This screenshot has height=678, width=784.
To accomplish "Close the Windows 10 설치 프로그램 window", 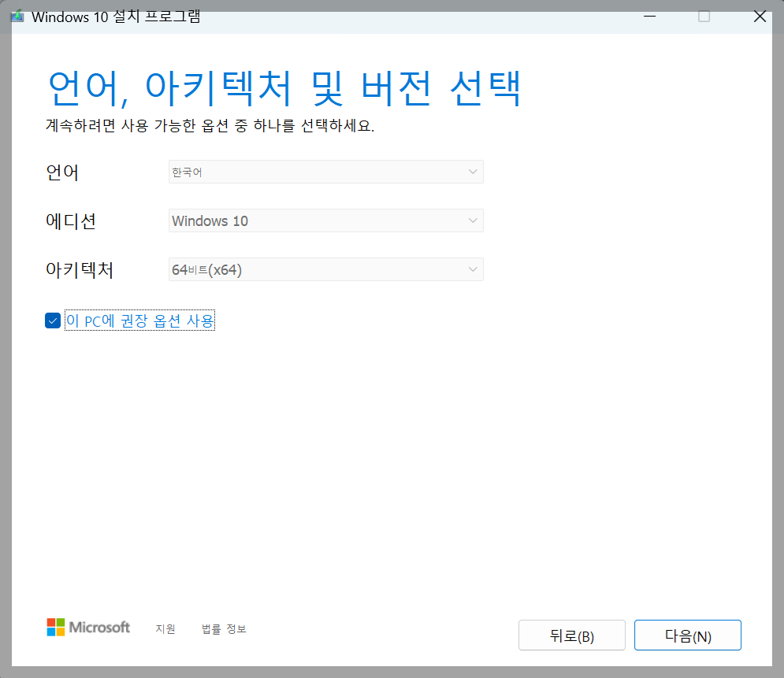I will (x=760, y=17).
